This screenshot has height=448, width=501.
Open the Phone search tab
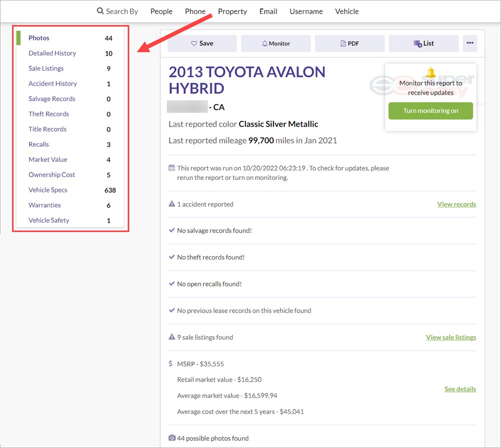click(x=195, y=12)
